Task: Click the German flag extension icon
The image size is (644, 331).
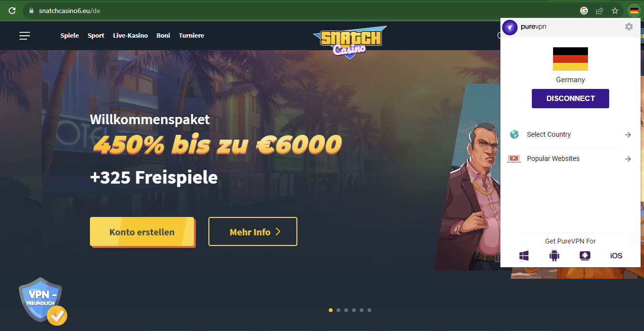Action: [x=634, y=10]
